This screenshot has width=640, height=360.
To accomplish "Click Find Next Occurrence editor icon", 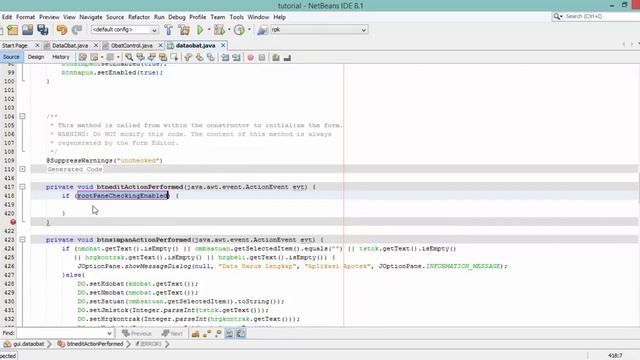I will (151, 58).
